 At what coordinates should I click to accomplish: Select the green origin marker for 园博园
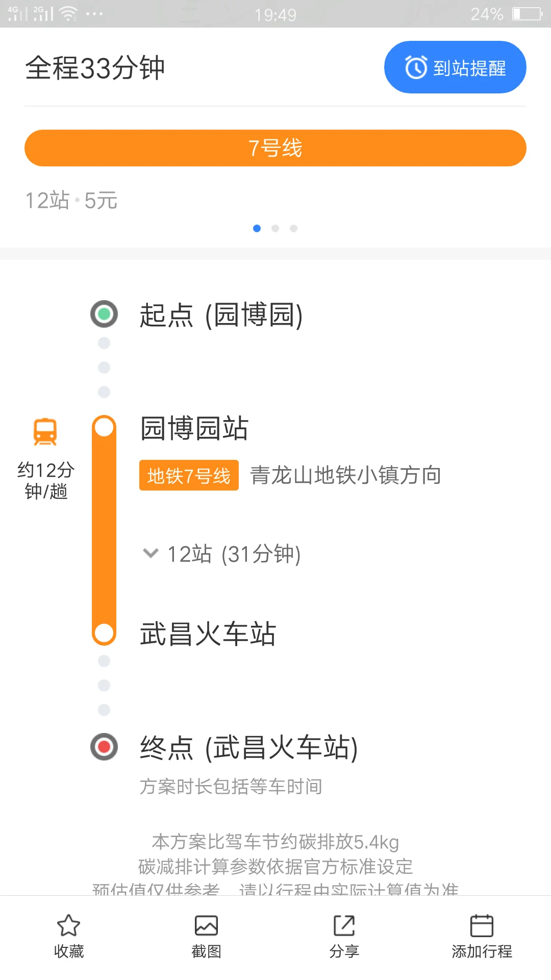tap(104, 314)
